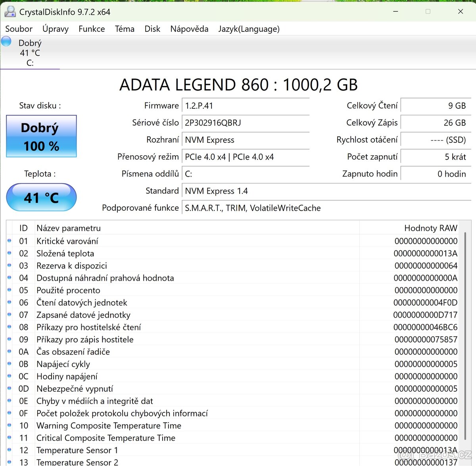Open the Téma menu
This screenshot has width=476, height=466.
pos(125,29)
